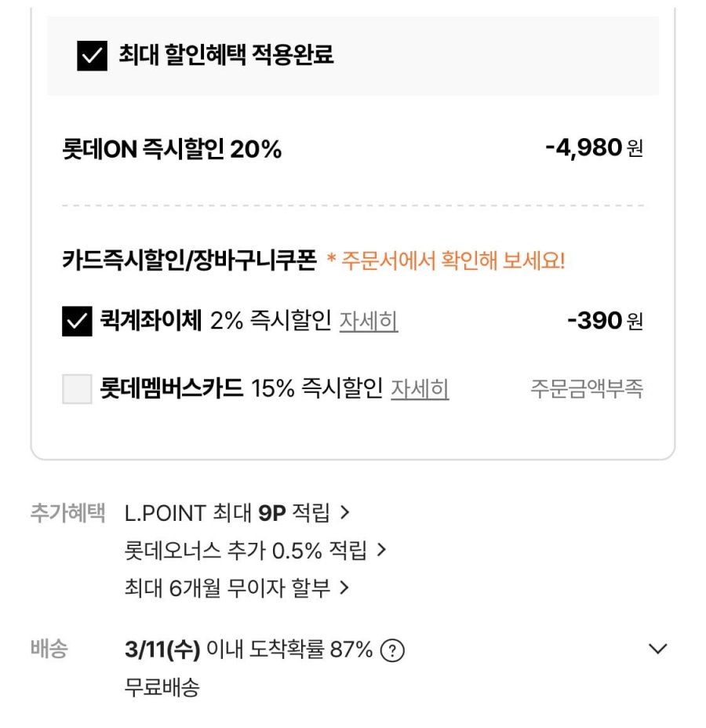The image size is (706, 728).
Task: Check the 롯데멤버스카드 15% 즉시할인 checkbox
Action: tap(77, 389)
